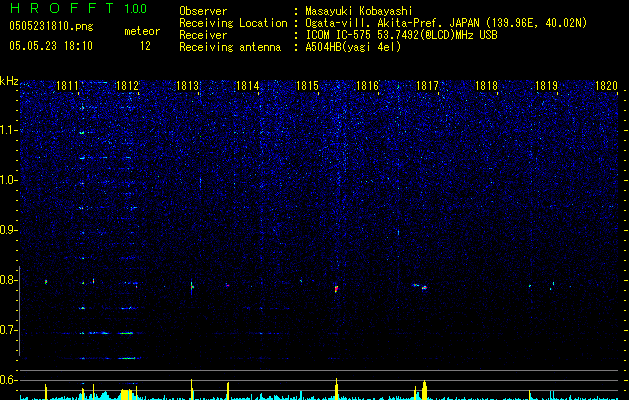The height and width of the screenshot is (400, 629).
Task: Click the Receiving Location label
Action: tap(233, 23)
